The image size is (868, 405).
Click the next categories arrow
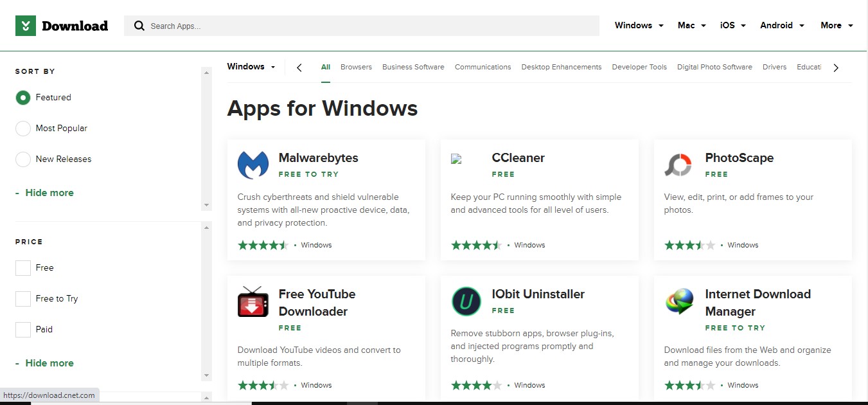(x=836, y=67)
